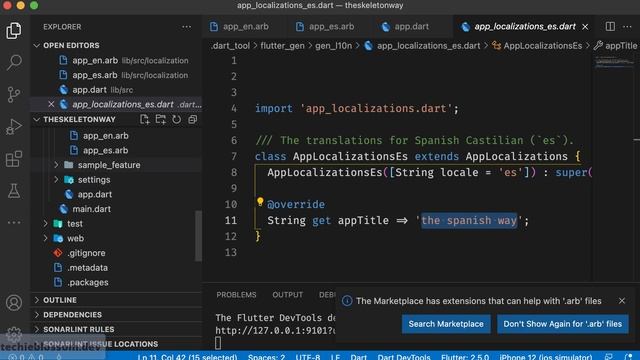
Task: Click the gen_l10n breadcrumb
Action: [x=333, y=46]
